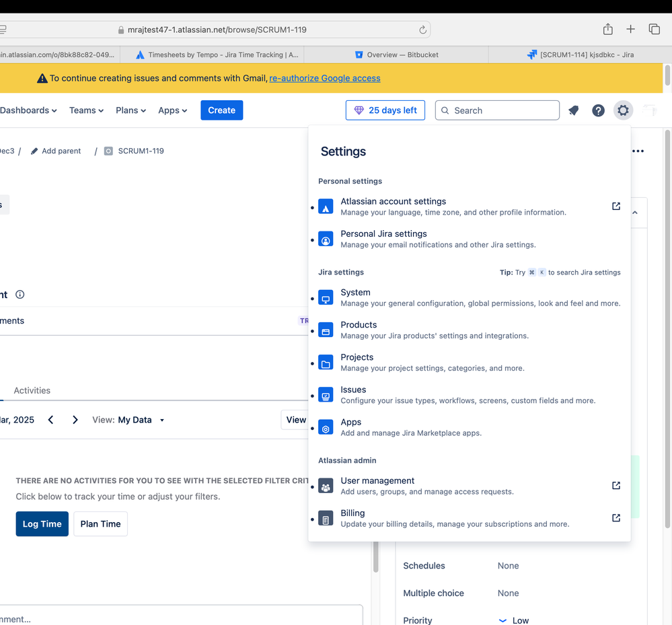Open Issues settings entry

(x=470, y=395)
